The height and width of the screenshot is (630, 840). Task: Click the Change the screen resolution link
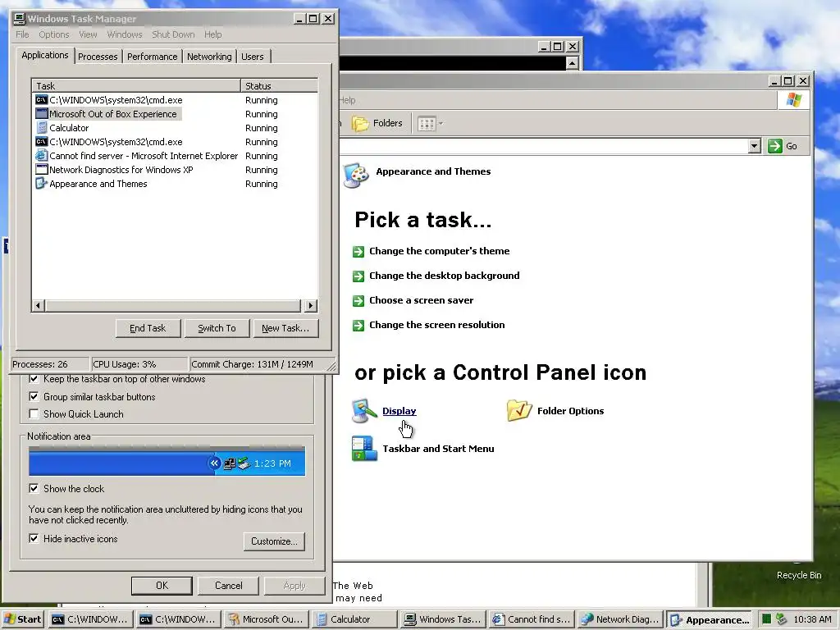(x=436, y=325)
